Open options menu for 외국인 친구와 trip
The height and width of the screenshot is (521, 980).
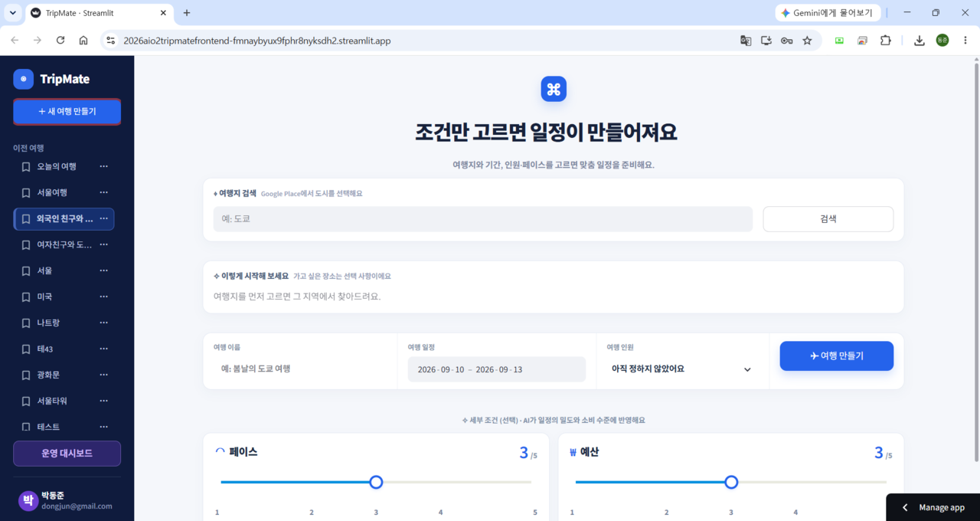pyautogui.click(x=104, y=218)
